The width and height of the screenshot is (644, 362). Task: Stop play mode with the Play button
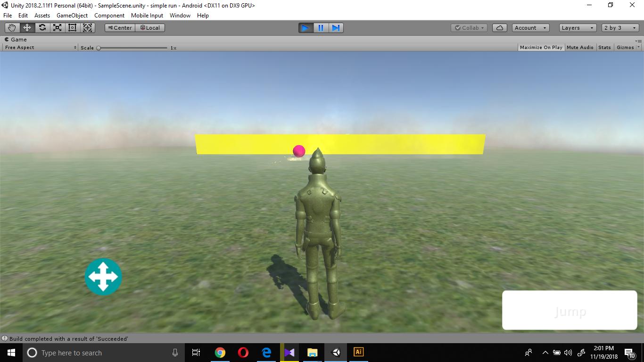coord(305,28)
